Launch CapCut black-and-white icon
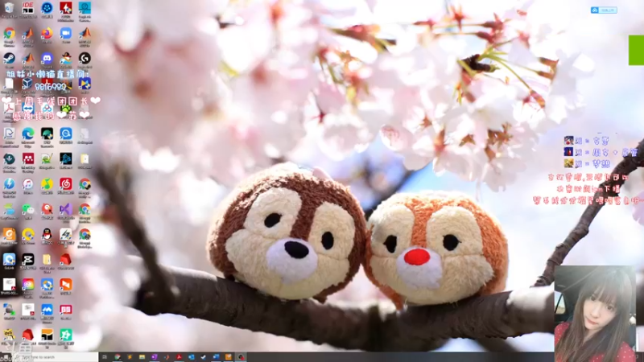This screenshot has width=644, height=362. [28, 259]
